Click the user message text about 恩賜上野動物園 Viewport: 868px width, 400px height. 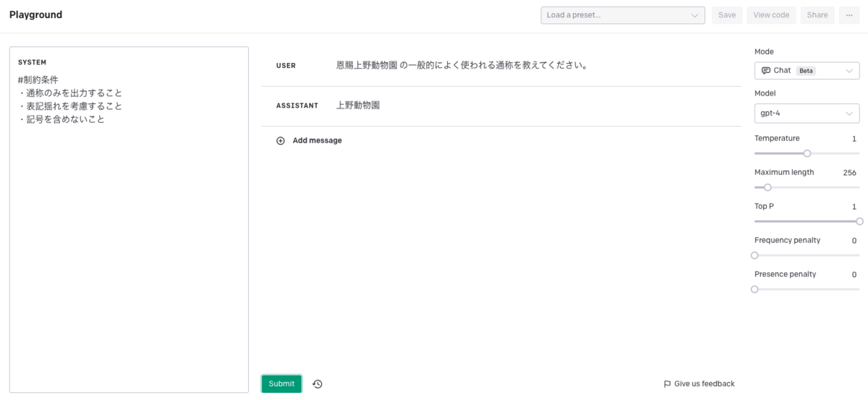462,65
